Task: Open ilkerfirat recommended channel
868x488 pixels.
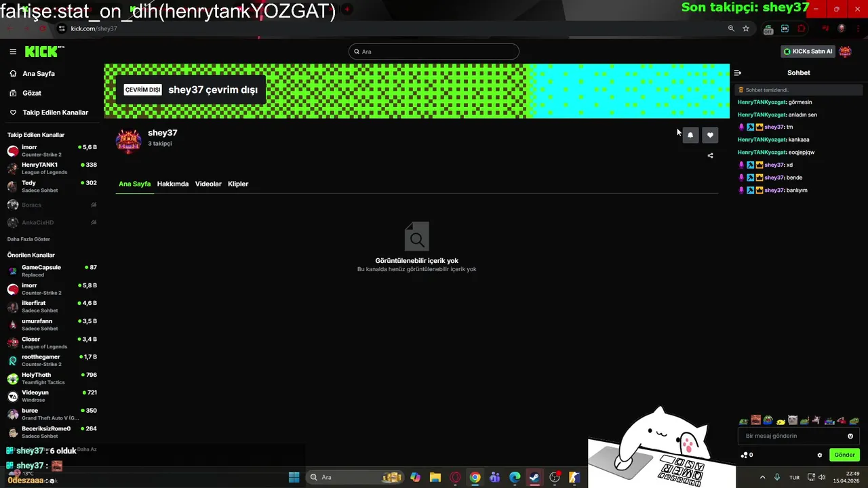Action: click(x=52, y=306)
